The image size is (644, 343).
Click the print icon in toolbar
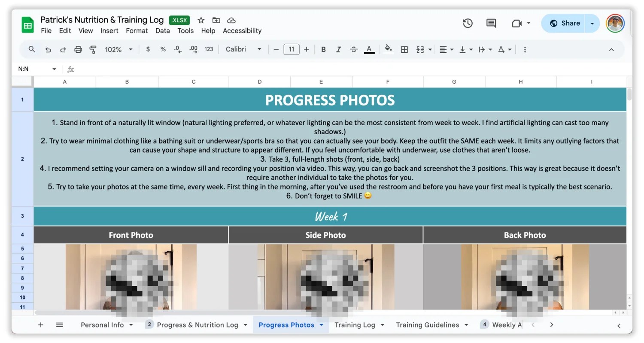[x=78, y=50]
